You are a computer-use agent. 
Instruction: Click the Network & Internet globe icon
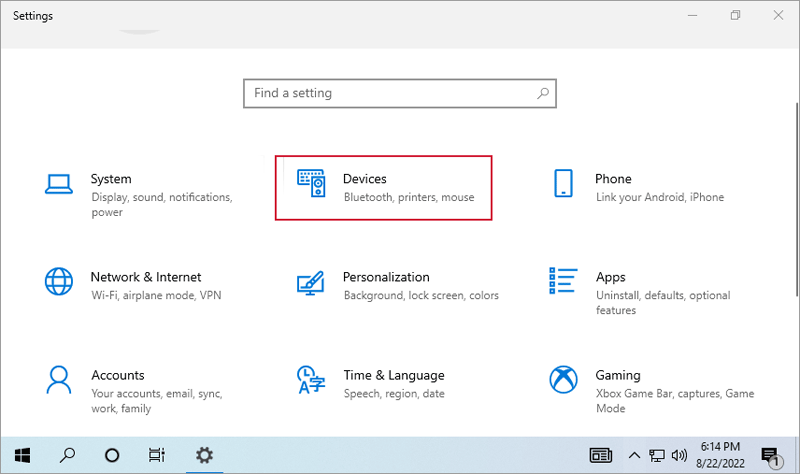tap(59, 281)
